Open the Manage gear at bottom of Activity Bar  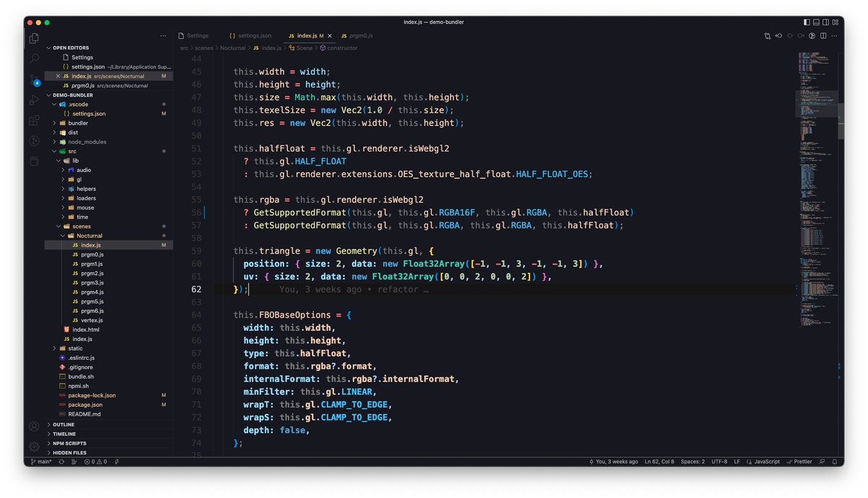pyautogui.click(x=33, y=446)
